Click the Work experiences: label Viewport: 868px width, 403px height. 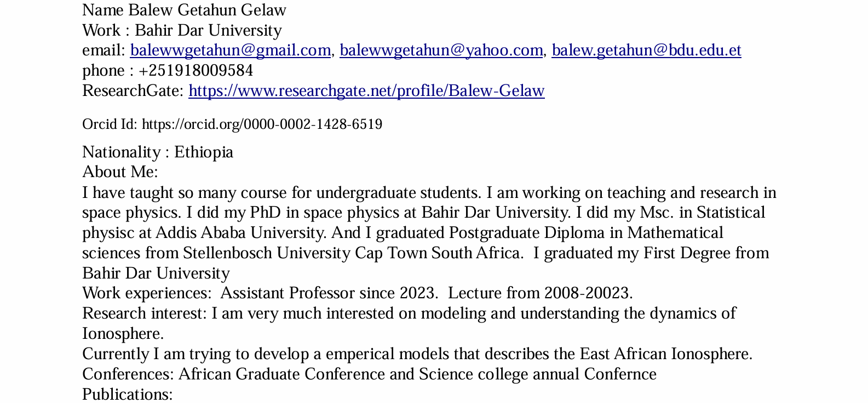(x=146, y=293)
